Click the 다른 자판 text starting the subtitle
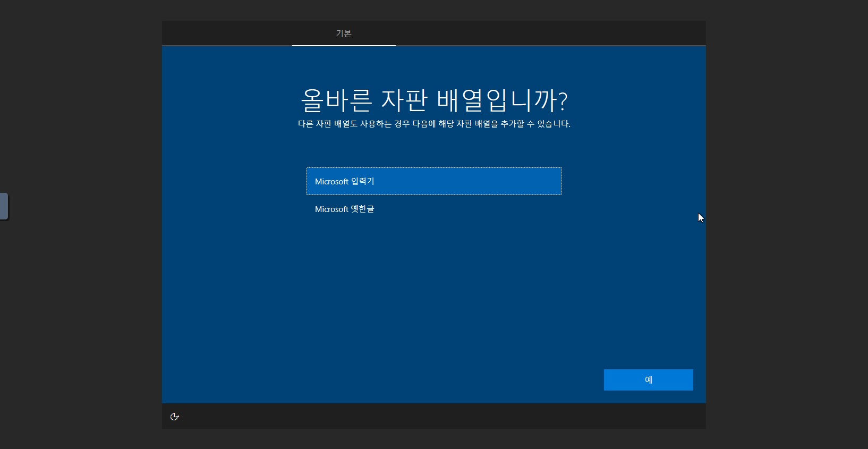 [314, 124]
